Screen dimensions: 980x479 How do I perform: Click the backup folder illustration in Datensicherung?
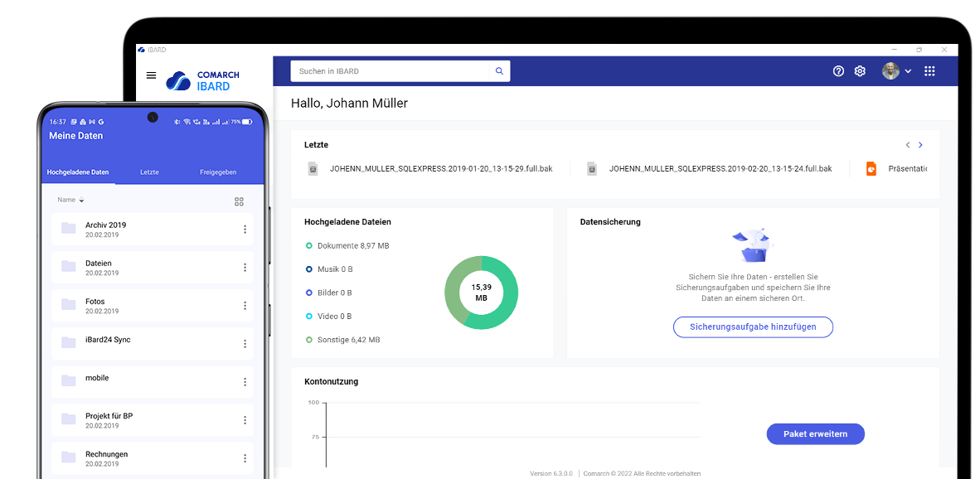[x=753, y=245]
